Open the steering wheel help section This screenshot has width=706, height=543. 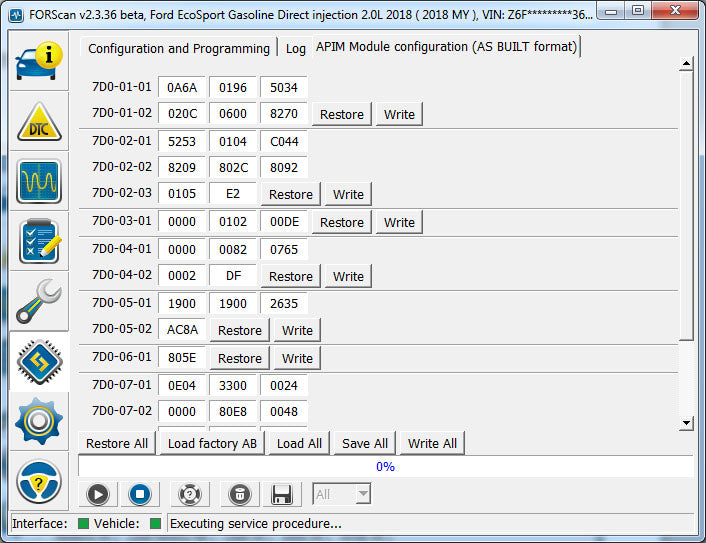39,481
